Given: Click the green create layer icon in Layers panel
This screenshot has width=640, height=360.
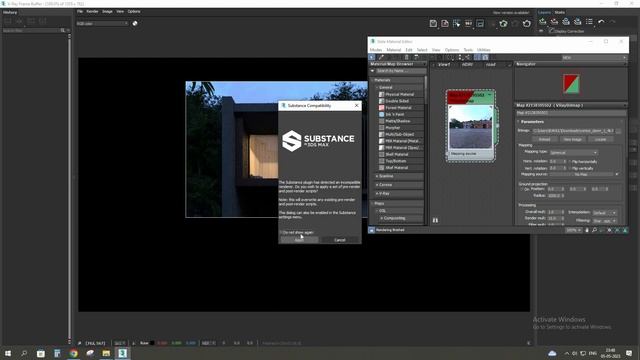Looking at the screenshot, I should tap(542, 21).
